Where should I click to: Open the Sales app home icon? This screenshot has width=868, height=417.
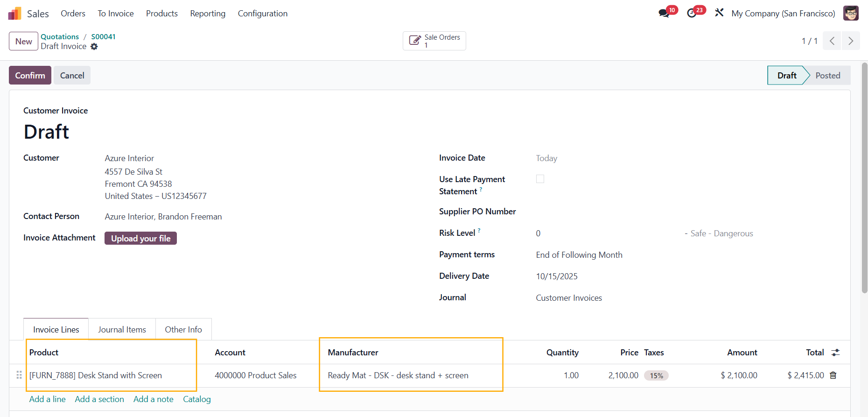click(15, 14)
